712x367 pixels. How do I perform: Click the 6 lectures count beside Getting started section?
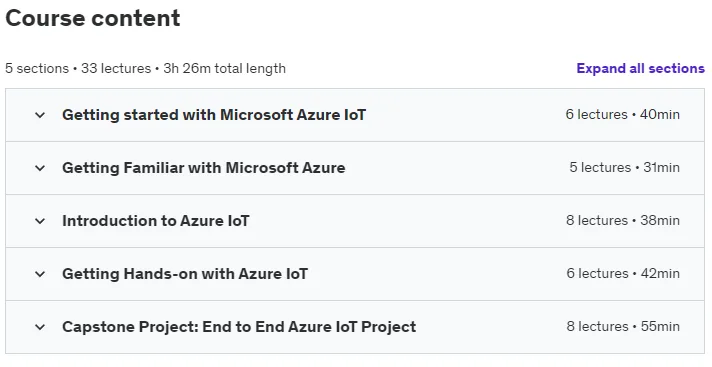[x=597, y=114]
